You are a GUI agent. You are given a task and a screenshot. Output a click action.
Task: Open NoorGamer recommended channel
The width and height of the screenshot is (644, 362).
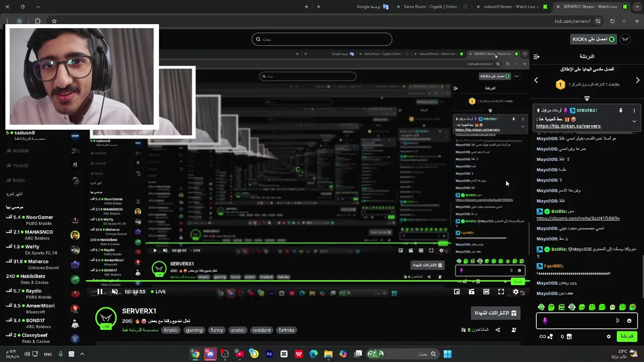point(43,220)
